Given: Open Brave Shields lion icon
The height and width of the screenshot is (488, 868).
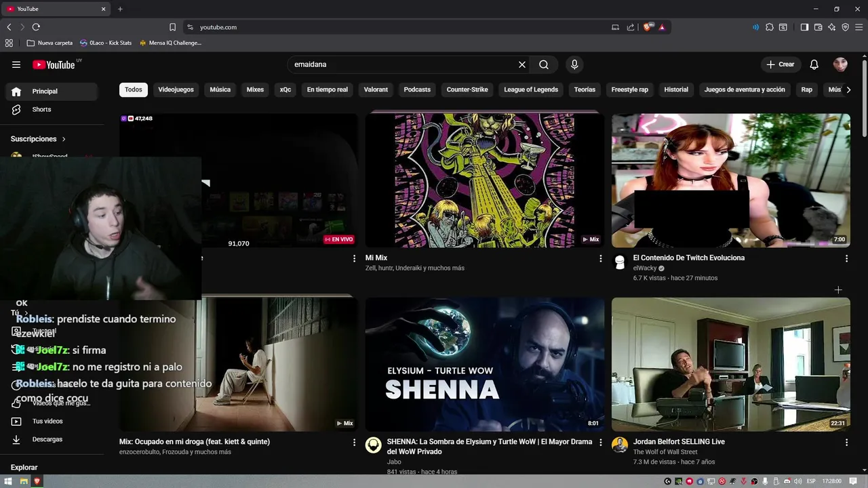Looking at the screenshot, I should pos(648,27).
